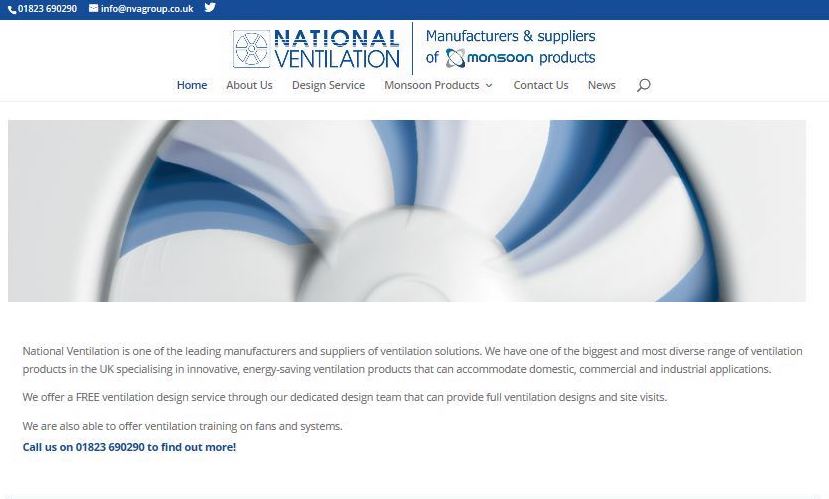Open the Twitter icon link

[210, 8]
